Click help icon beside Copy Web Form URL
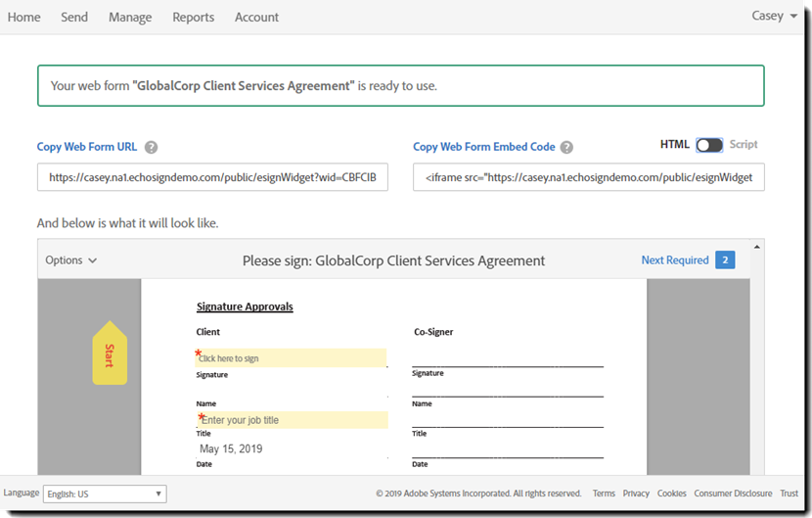The height and width of the screenshot is (518, 812). [152, 148]
